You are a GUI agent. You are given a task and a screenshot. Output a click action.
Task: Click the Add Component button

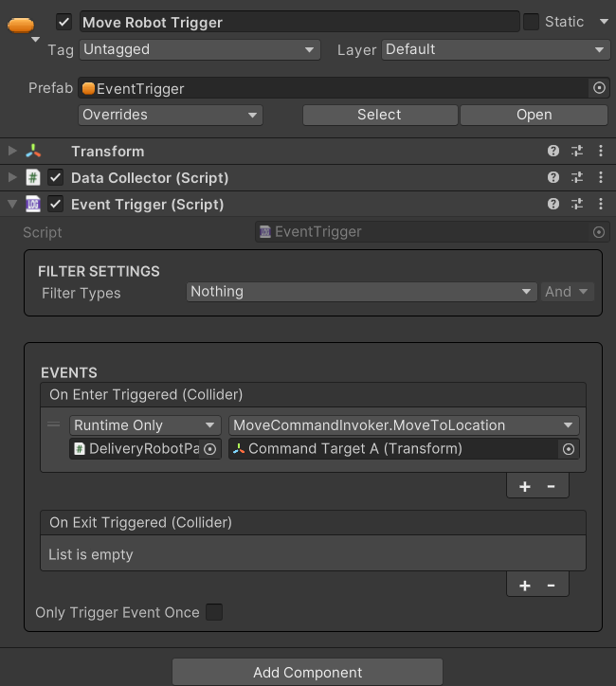(x=308, y=672)
